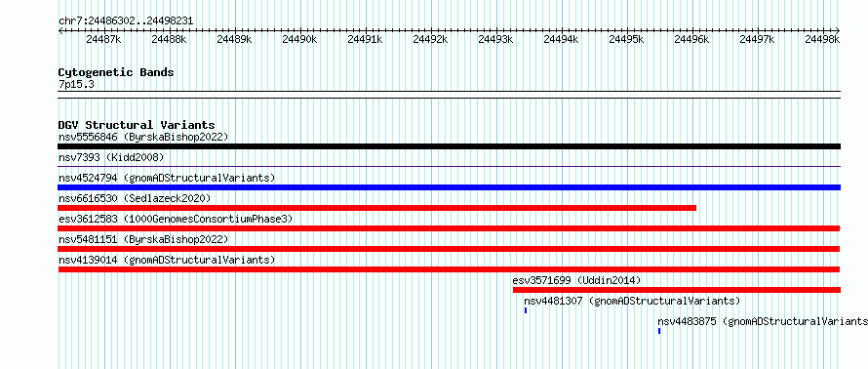Open nsv4481307 (gnomADStructuralVariants) label

[632, 301]
